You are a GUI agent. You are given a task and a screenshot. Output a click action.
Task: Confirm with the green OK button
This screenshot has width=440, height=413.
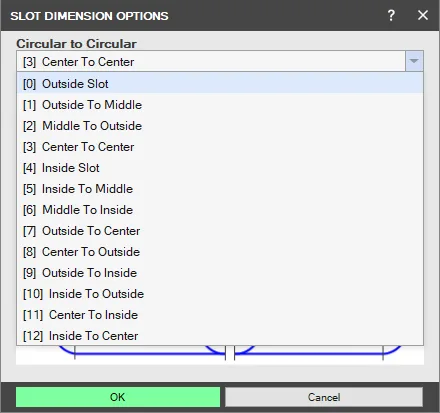(118, 397)
